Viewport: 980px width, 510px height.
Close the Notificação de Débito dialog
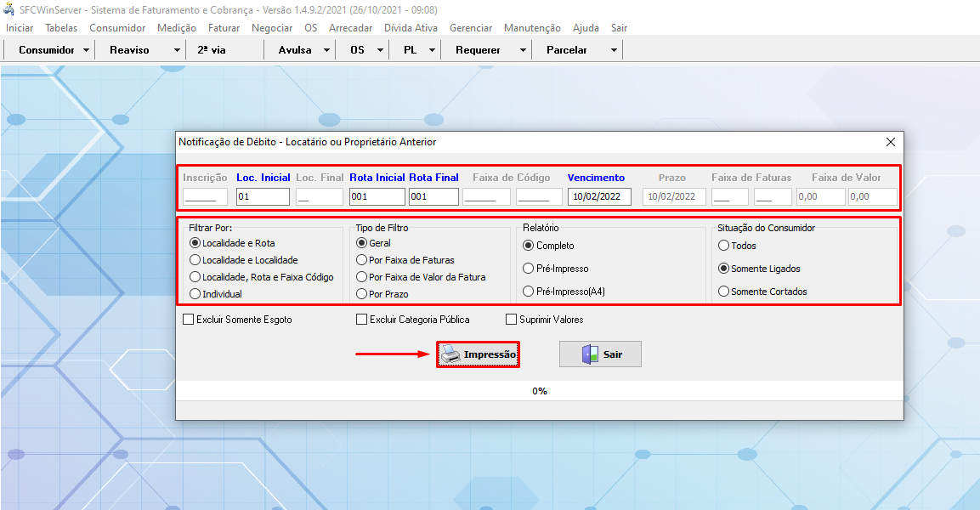click(x=890, y=142)
